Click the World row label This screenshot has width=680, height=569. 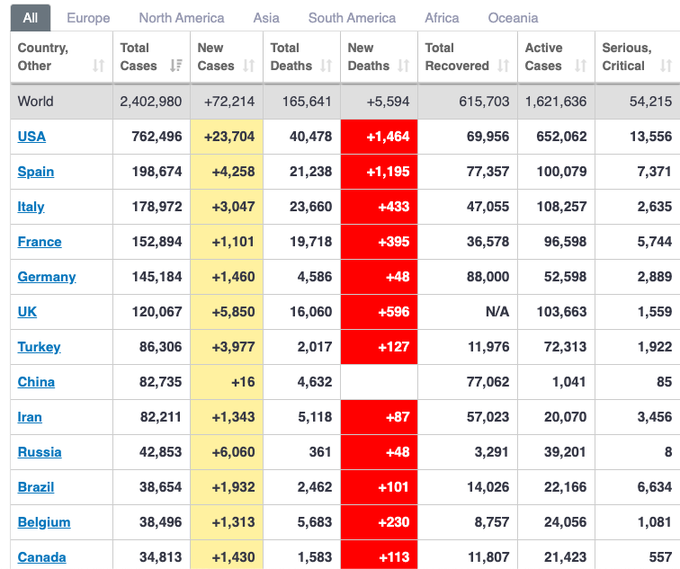click(36, 101)
